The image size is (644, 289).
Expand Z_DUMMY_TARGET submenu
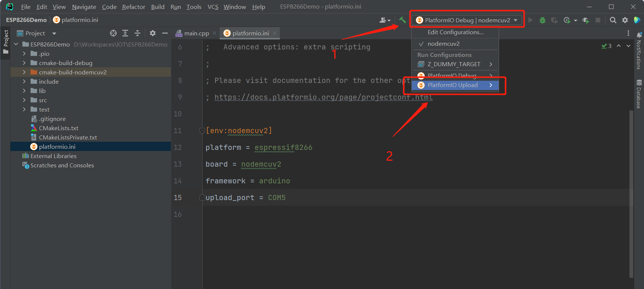(x=455, y=64)
